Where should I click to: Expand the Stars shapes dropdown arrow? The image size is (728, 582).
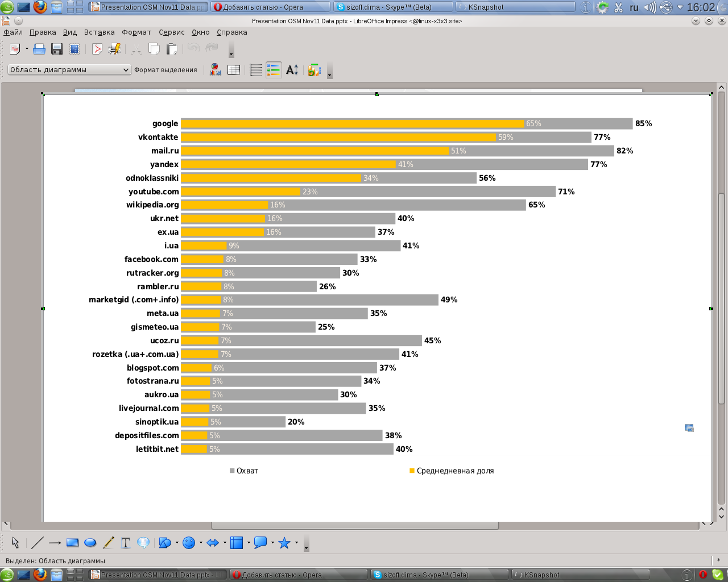point(296,543)
